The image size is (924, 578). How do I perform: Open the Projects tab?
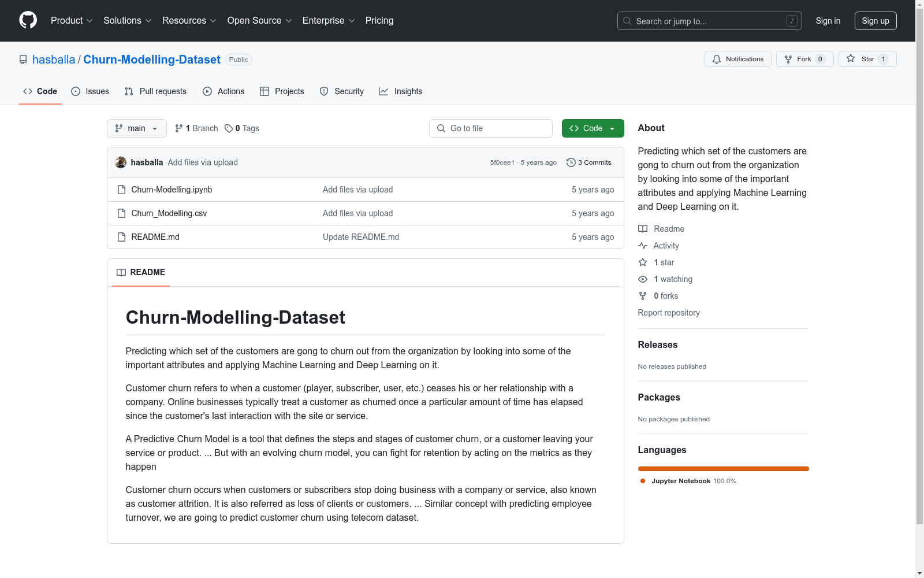[x=282, y=91]
